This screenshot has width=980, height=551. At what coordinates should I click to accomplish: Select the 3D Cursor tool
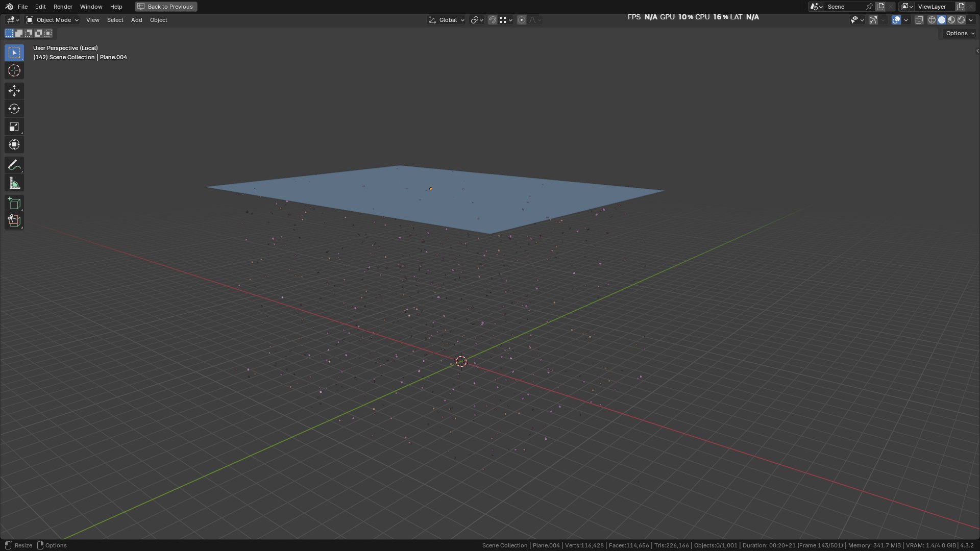[14, 70]
